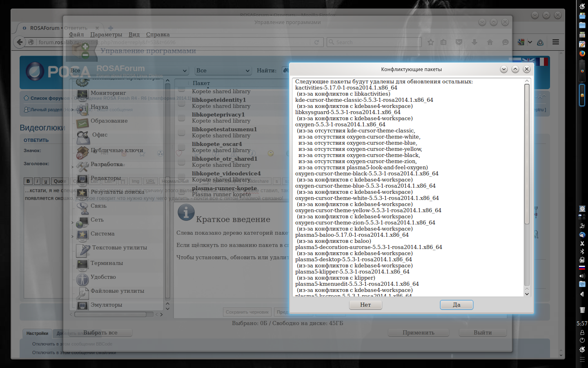This screenshot has width=588, height=368.
Task: Click the French flag language icon
Action: point(542,61)
